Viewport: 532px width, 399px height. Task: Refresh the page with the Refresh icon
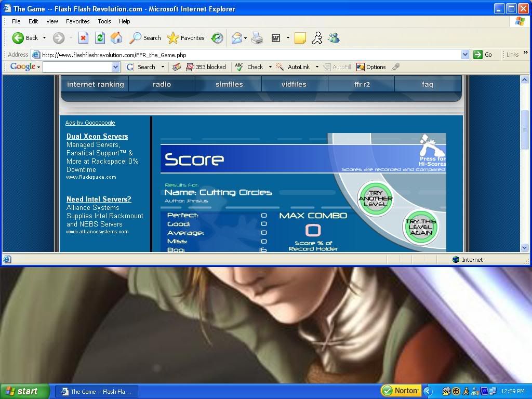click(100, 38)
